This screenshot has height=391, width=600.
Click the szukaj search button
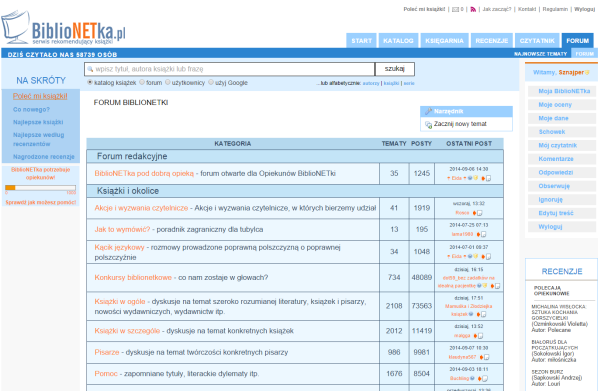pos(395,69)
